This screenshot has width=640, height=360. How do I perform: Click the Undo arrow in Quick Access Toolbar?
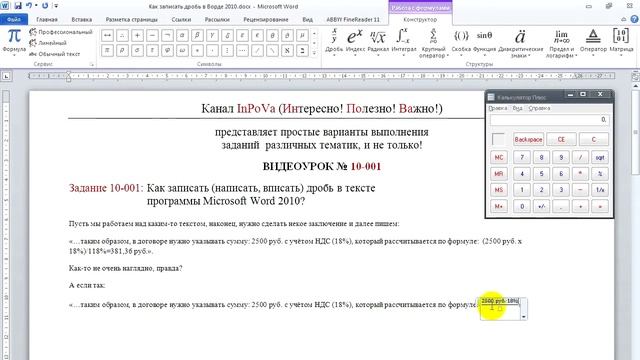pyautogui.click(x=29, y=6)
